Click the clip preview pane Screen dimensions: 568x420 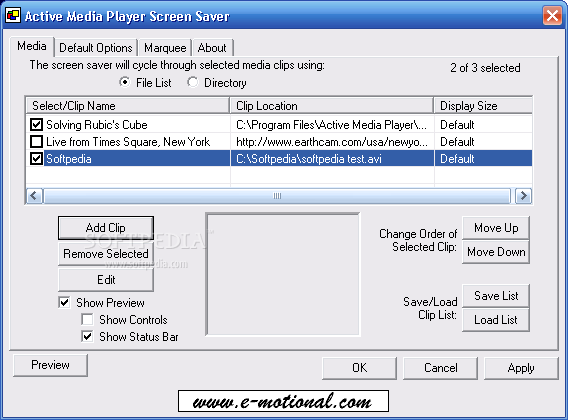(283, 274)
